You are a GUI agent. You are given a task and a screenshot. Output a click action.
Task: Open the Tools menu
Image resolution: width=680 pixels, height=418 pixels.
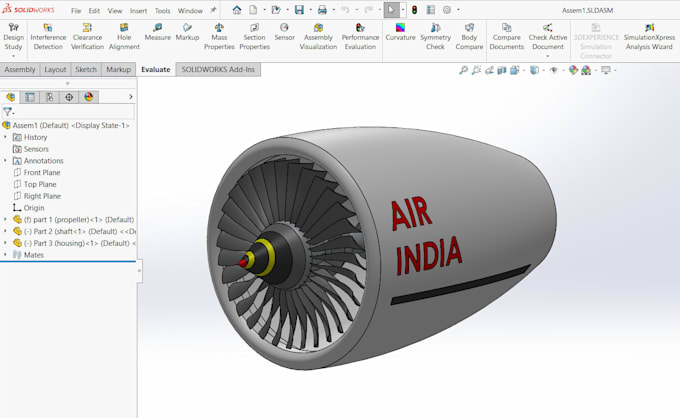[x=163, y=11]
